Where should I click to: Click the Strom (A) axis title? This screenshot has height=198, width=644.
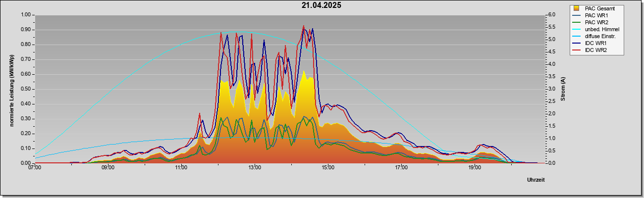563,89
